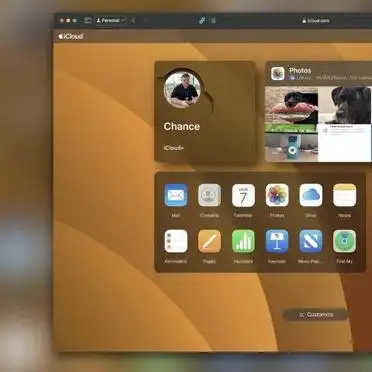
Task: Click the link extension icon in toolbar
Action: point(202,20)
